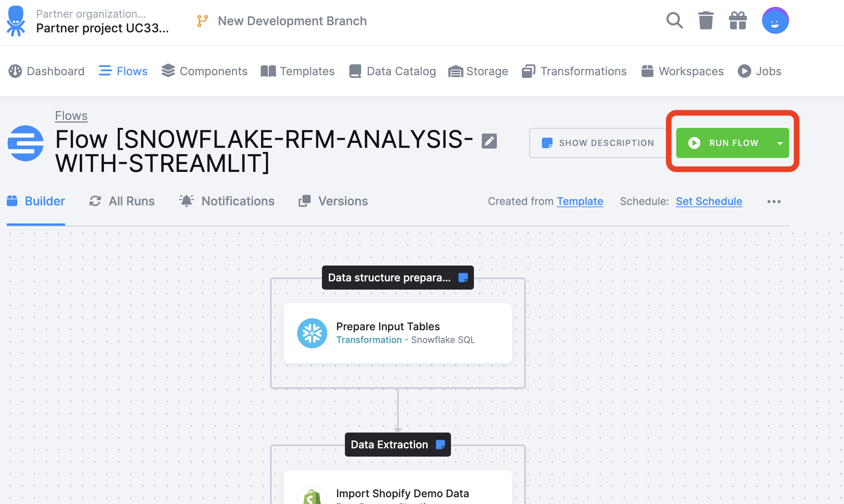Open the Flows navigation item
Viewport: 844px width, 504px height.
[x=123, y=71]
